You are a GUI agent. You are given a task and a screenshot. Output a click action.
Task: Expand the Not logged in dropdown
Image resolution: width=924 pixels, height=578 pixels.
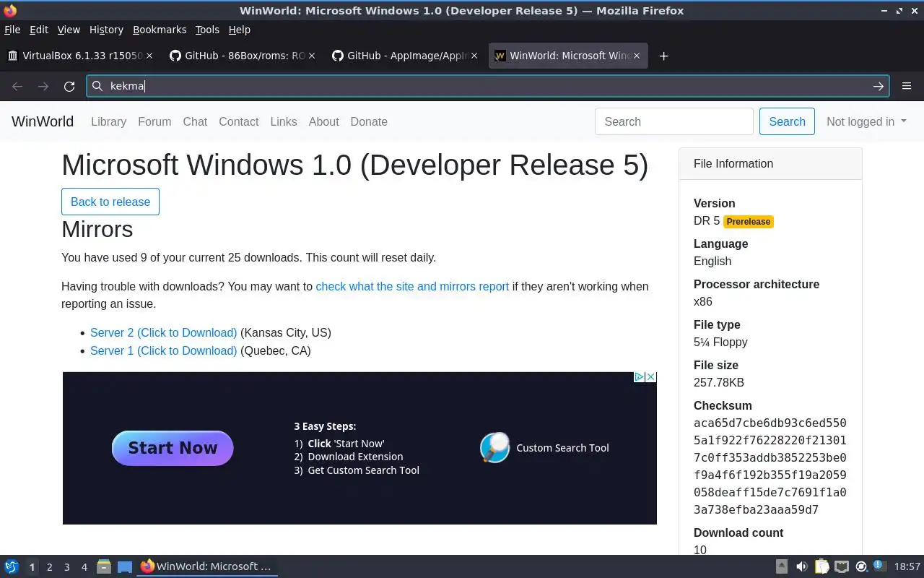(866, 121)
